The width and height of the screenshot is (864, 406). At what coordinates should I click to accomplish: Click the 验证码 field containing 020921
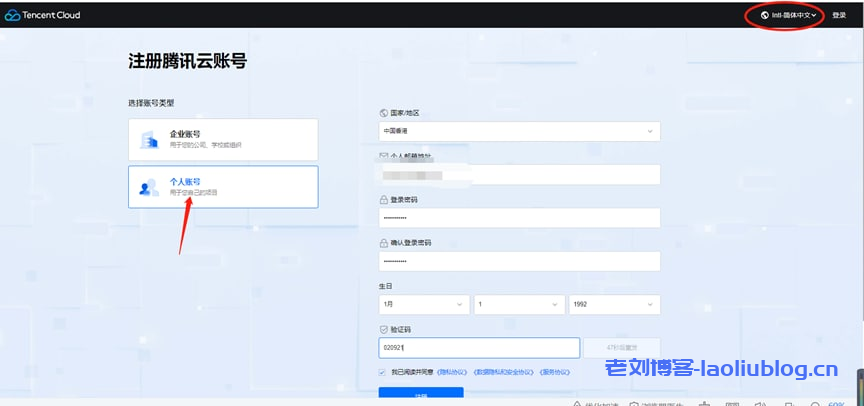coord(479,348)
